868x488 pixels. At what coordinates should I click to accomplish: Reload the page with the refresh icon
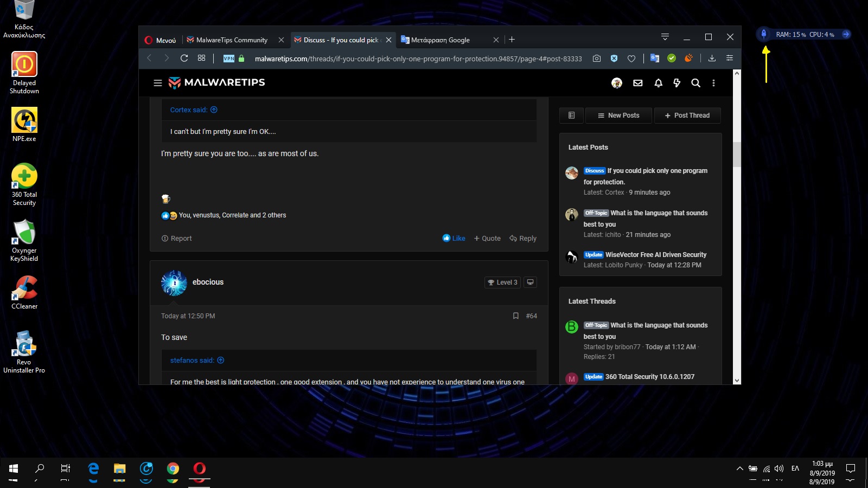pyautogui.click(x=184, y=58)
